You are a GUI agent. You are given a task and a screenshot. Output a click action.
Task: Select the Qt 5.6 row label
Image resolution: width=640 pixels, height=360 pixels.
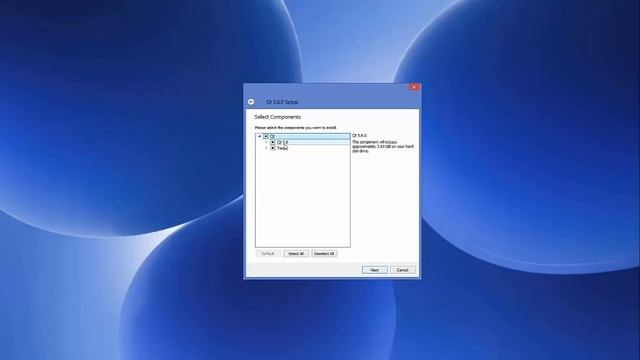[x=282, y=142]
